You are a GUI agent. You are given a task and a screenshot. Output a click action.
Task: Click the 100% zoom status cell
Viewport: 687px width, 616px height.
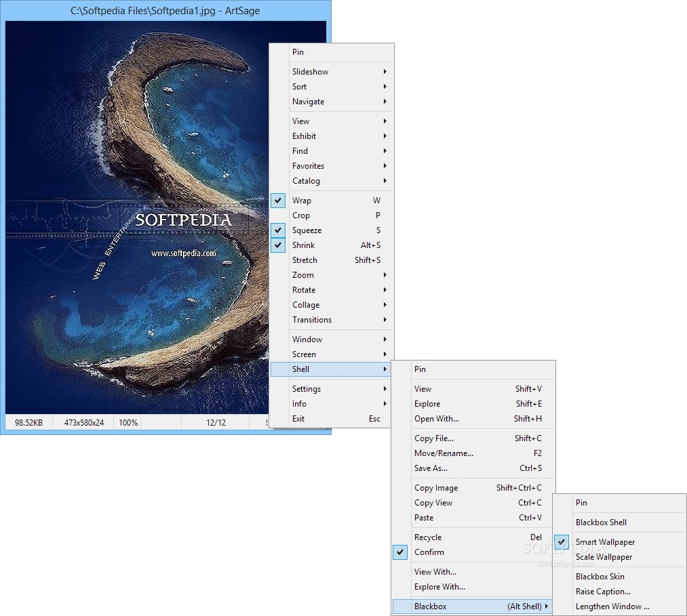pyautogui.click(x=128, y=422)
